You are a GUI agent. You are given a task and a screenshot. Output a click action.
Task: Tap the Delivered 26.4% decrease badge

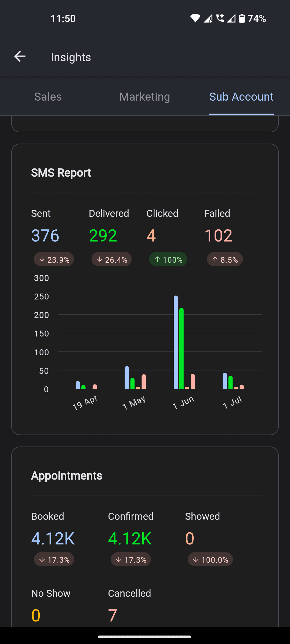[112, 259]
